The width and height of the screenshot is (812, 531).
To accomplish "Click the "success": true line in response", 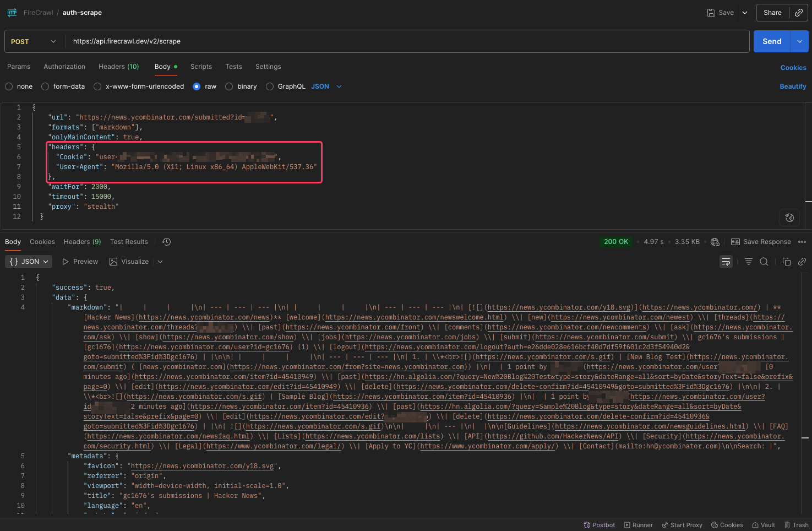I will [83, 288].
